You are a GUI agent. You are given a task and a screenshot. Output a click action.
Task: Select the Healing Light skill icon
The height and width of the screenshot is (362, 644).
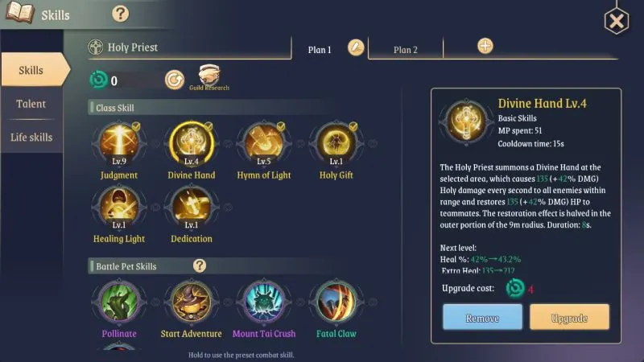pyautogui.click(x=119, y=207)
